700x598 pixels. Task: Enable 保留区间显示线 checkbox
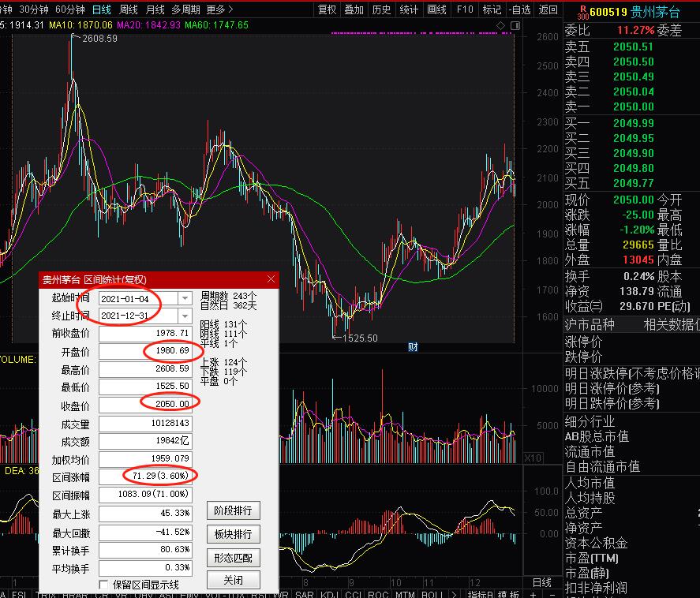[104, 585]
